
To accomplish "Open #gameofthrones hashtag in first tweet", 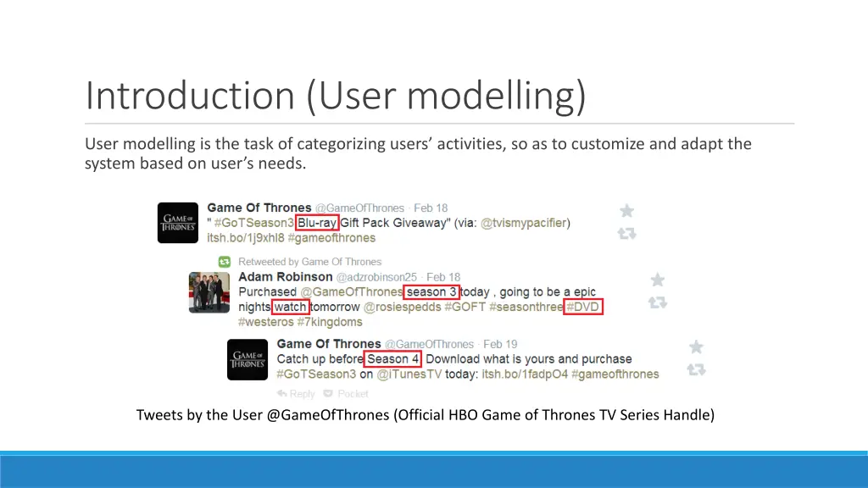I will pyautogui.click(x=331, y=238).
